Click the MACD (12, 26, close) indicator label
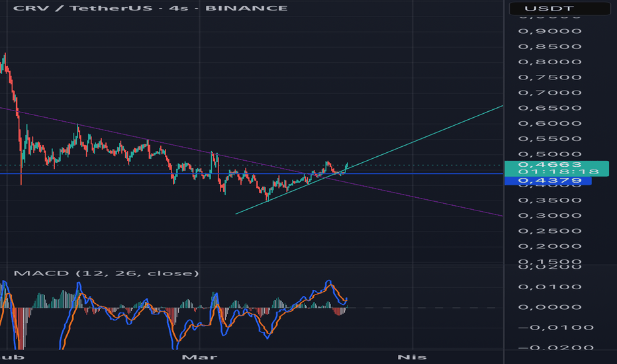 (x=106, y=273)
